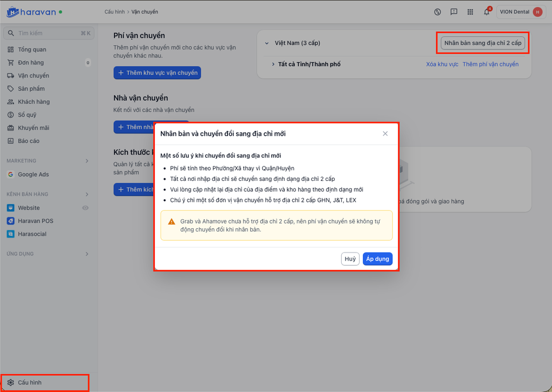Expand the ỨNG DỤNG section chevron

click(87, 254)
